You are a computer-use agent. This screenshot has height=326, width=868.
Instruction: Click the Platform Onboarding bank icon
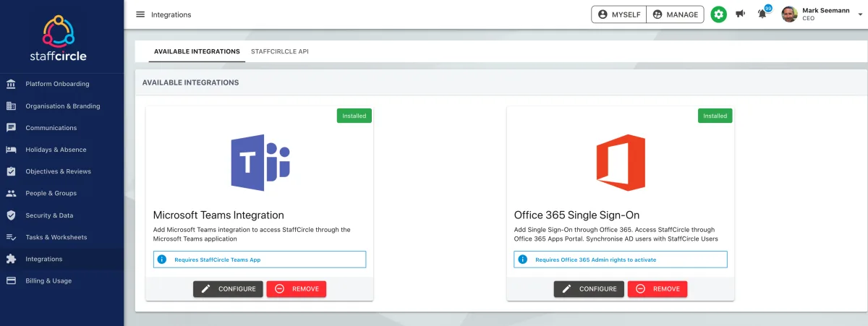tap(11, 84)
